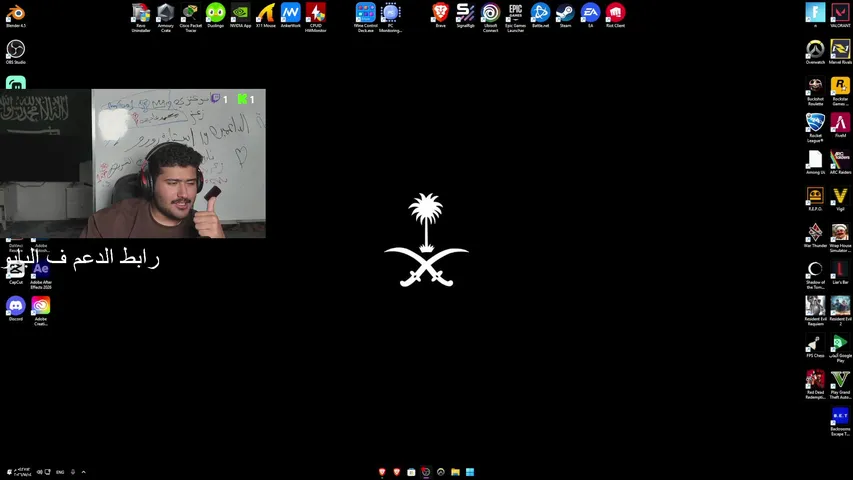Open the PC Monitoring shortcut
This screenshot has height=480, width=853.
391,17
